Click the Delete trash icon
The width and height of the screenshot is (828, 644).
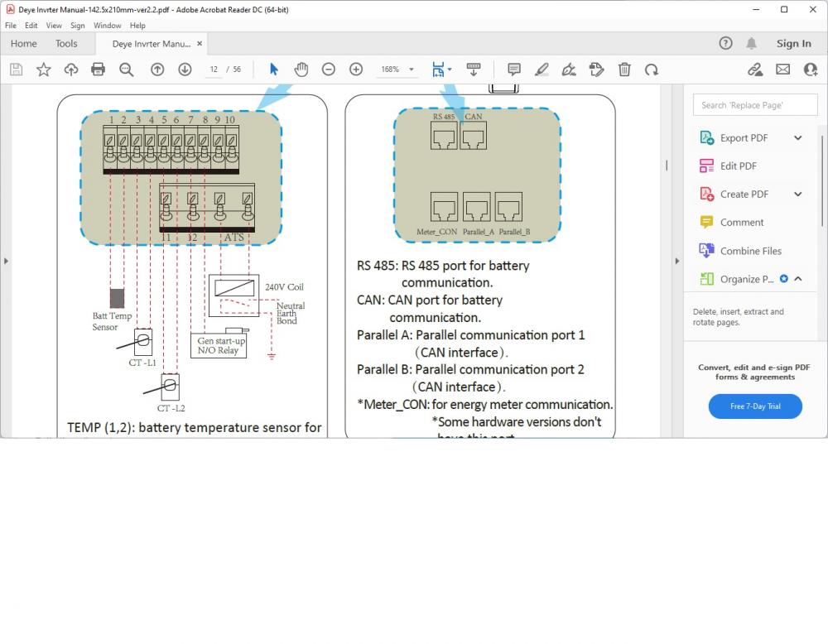624,70
